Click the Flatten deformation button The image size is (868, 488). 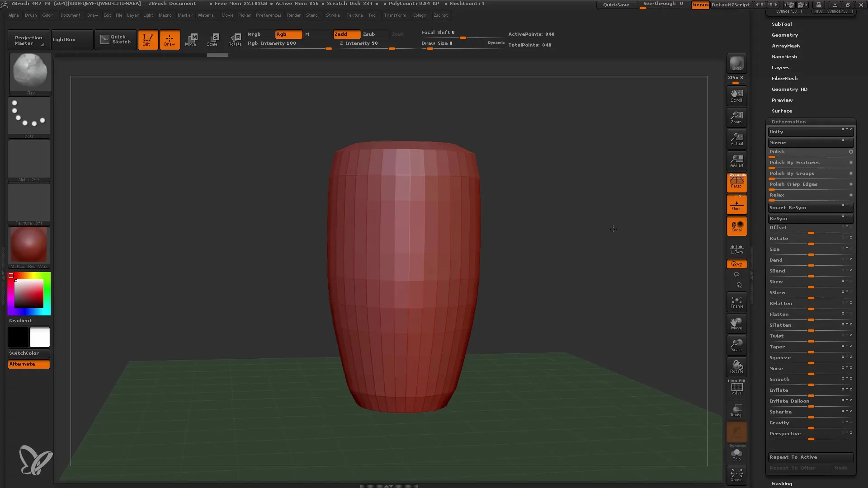click(779, 314)
